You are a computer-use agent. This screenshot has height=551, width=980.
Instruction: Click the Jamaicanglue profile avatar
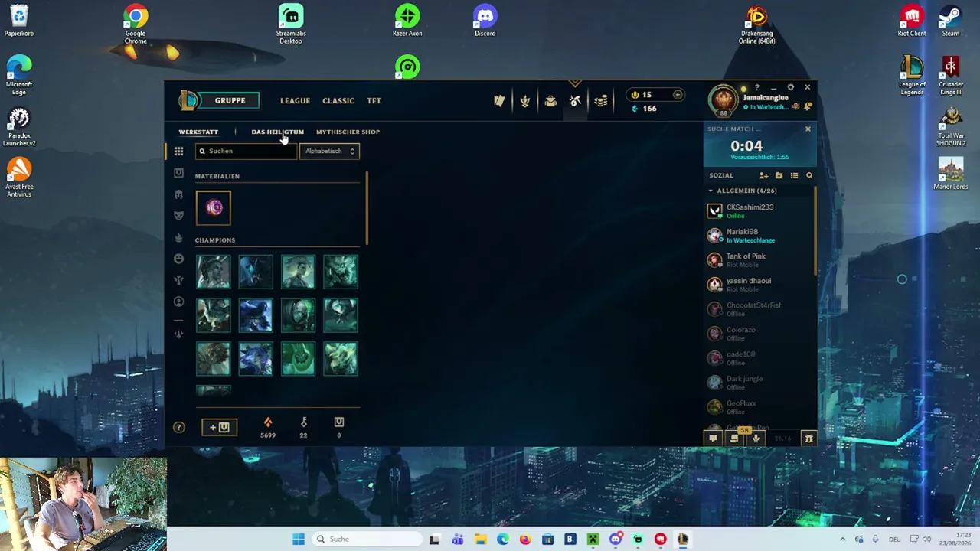tap(724, 101)
